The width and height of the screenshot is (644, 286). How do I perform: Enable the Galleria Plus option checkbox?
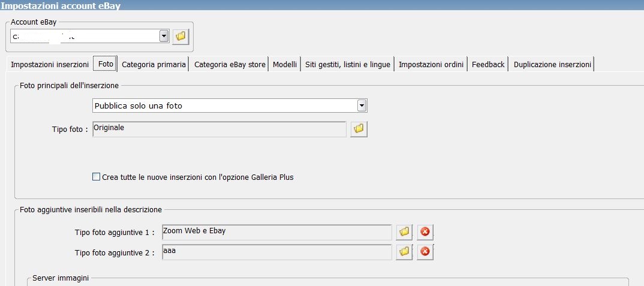pyautogui.click(x=96, y=177)
